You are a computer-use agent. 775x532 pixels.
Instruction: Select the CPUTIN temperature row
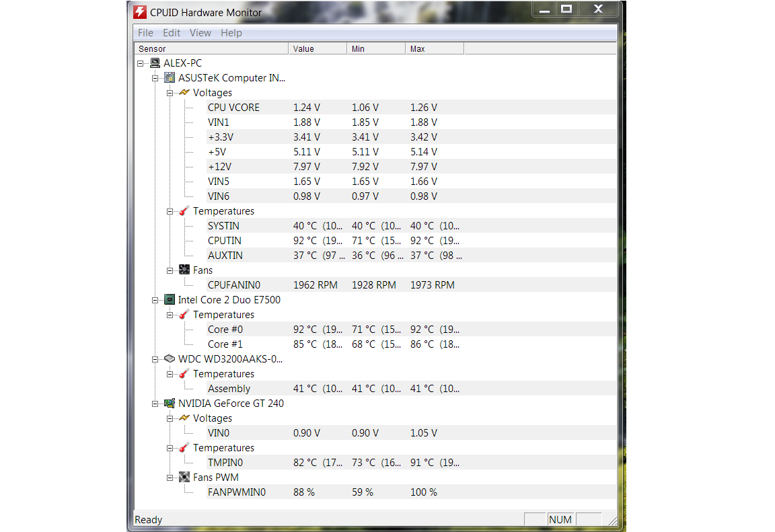coord(411,241)
